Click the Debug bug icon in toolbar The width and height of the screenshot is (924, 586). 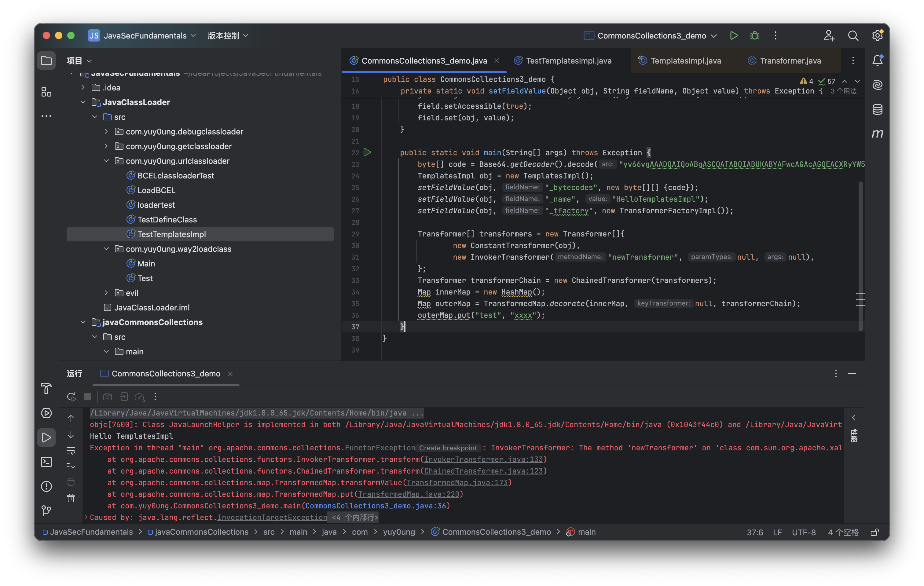click(754, 36)
